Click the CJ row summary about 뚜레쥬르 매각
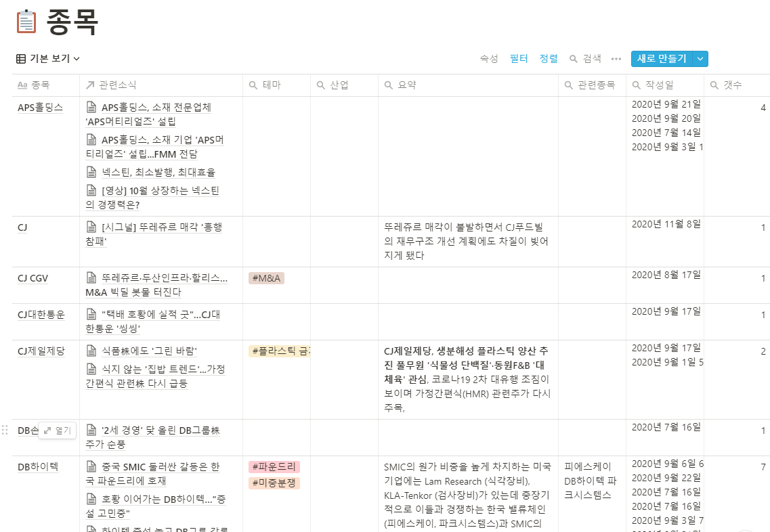The image size is (770, 532). pos(467,242)
